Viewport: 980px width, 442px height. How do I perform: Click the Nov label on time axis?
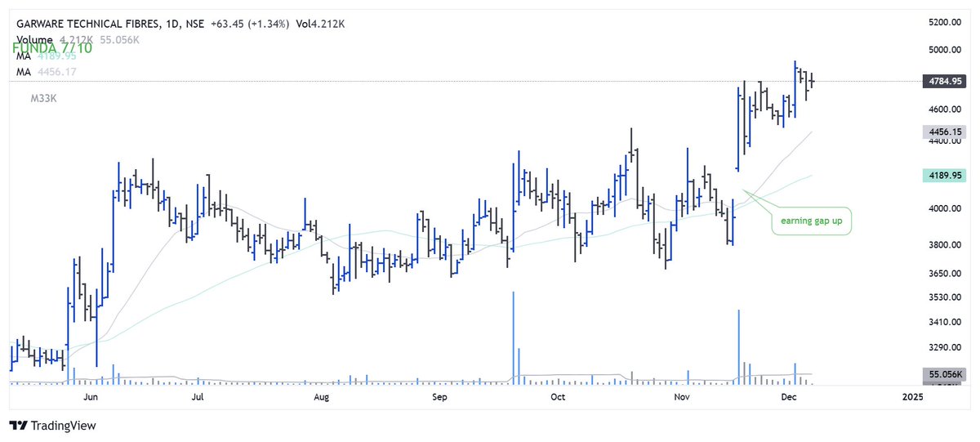683,397
